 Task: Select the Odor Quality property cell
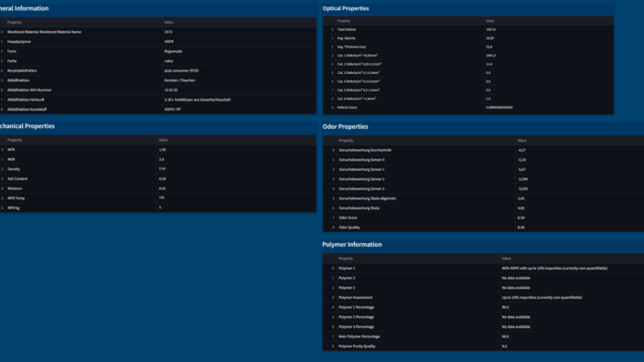426,228
